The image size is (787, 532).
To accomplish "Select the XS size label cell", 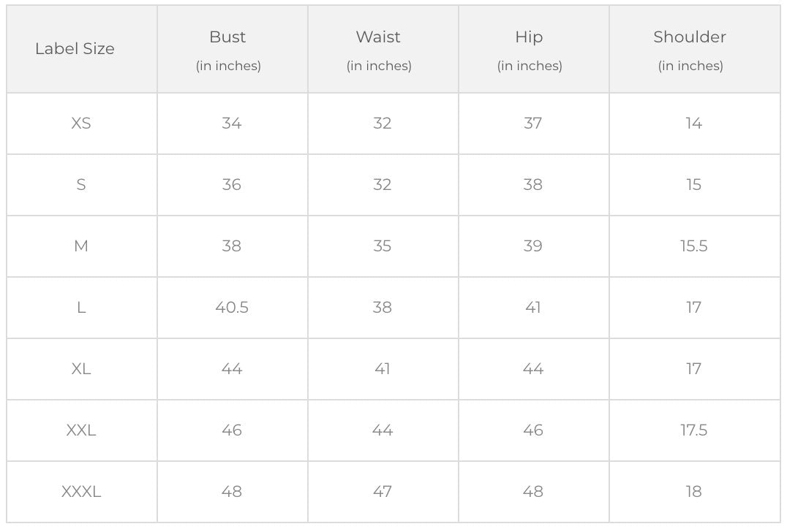I will click(x=81, y=123).
